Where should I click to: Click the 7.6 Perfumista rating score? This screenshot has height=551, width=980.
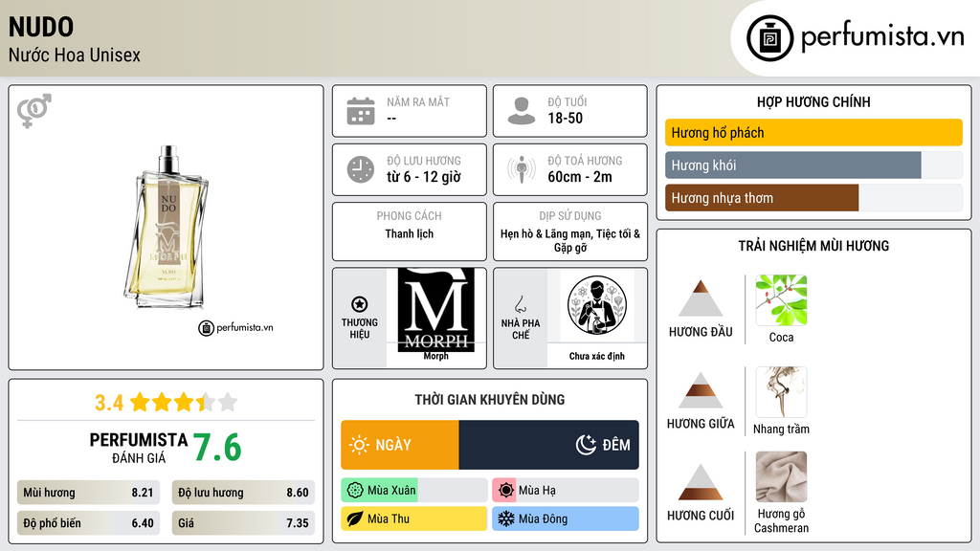click(x=217, y=448)
